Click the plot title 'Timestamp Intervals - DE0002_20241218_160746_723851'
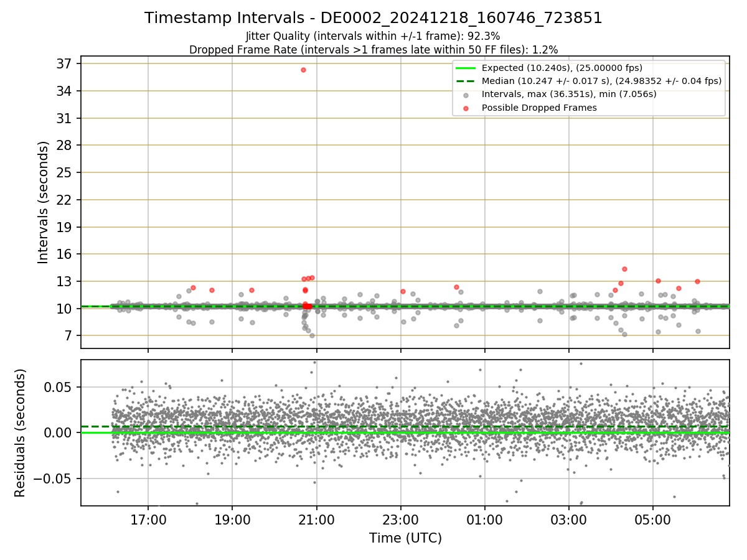 (x=374, y=18)
